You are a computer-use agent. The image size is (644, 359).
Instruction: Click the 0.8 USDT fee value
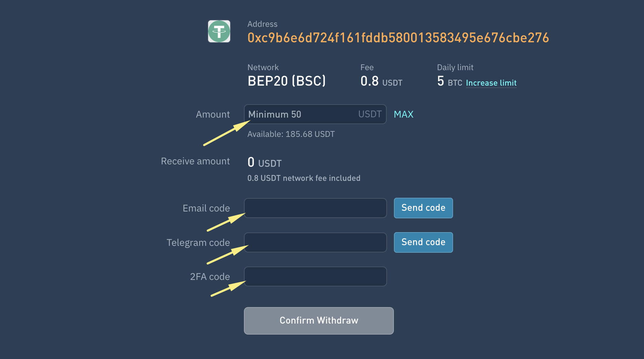tap(381, 81)
